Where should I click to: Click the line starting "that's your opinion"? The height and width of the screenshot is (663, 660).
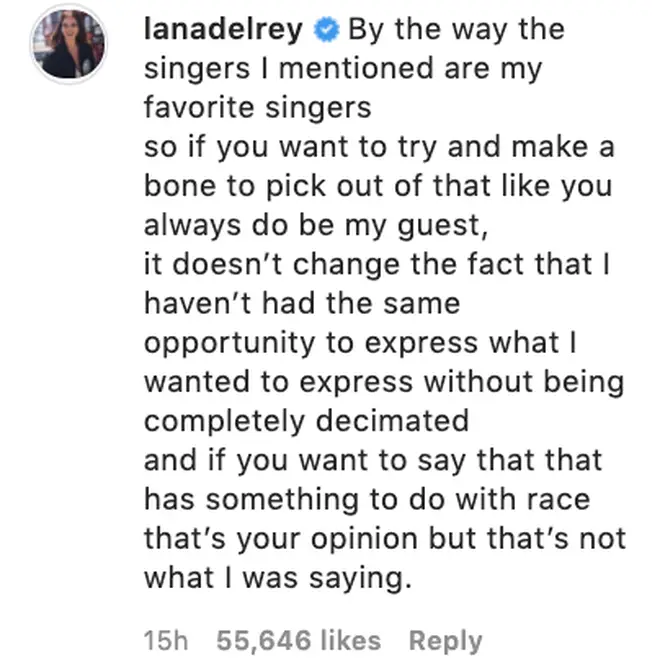point(385,539)
